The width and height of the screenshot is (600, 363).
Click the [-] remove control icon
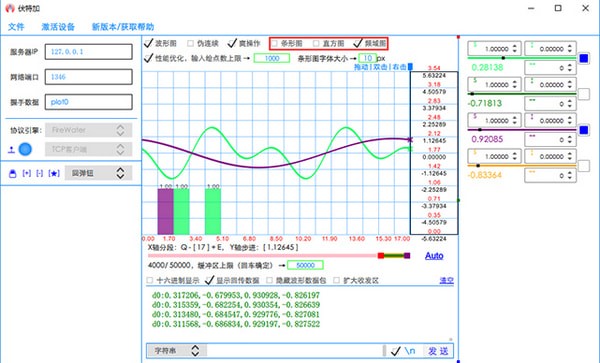click(x=39, y=174)
